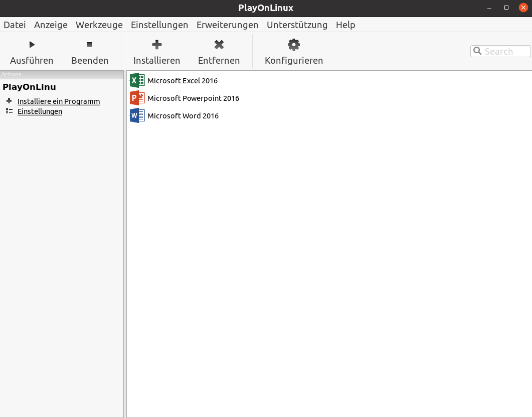Click the list icon beside Einstellungen link
This screenshot has height=418, width=532.
pyautogui.click(x=9, y=111)
